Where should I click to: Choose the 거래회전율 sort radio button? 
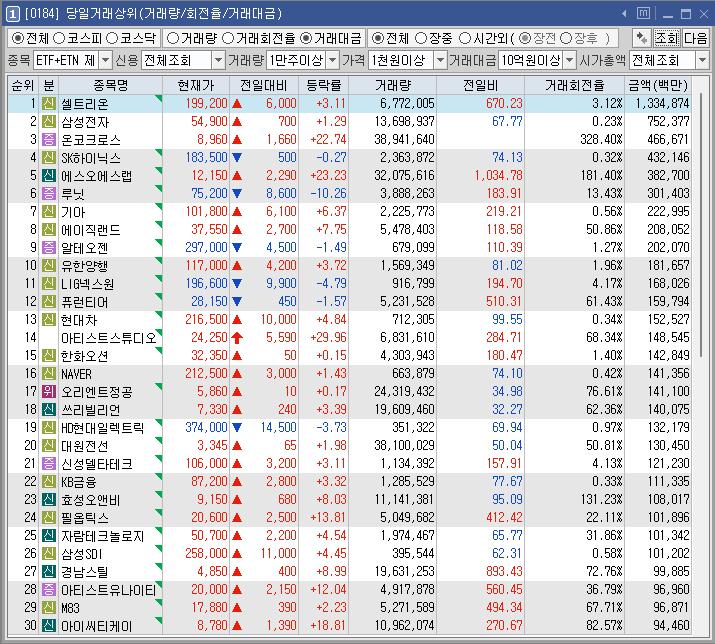[228, 38]
